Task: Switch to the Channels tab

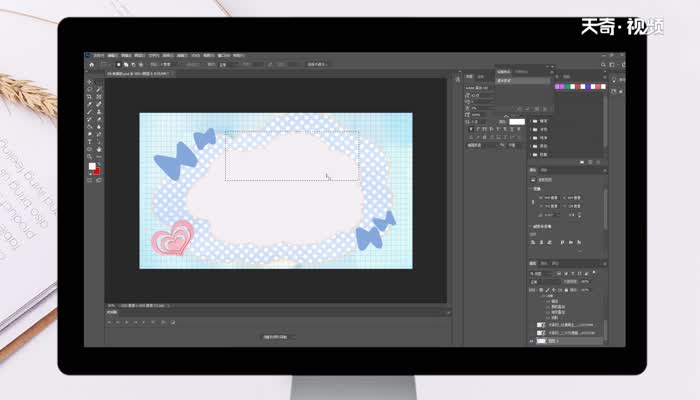Action: point(544,263)
